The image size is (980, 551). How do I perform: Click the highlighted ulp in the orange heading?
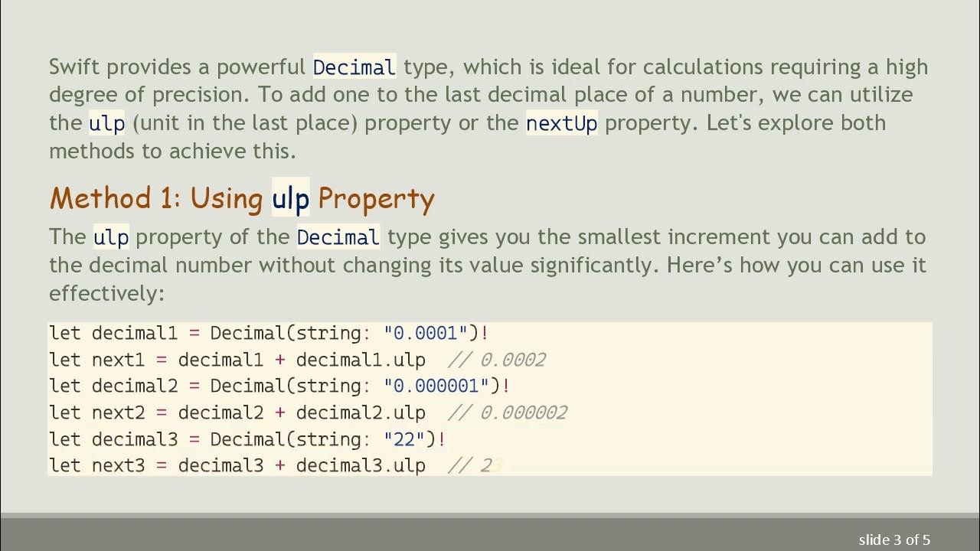291,198
